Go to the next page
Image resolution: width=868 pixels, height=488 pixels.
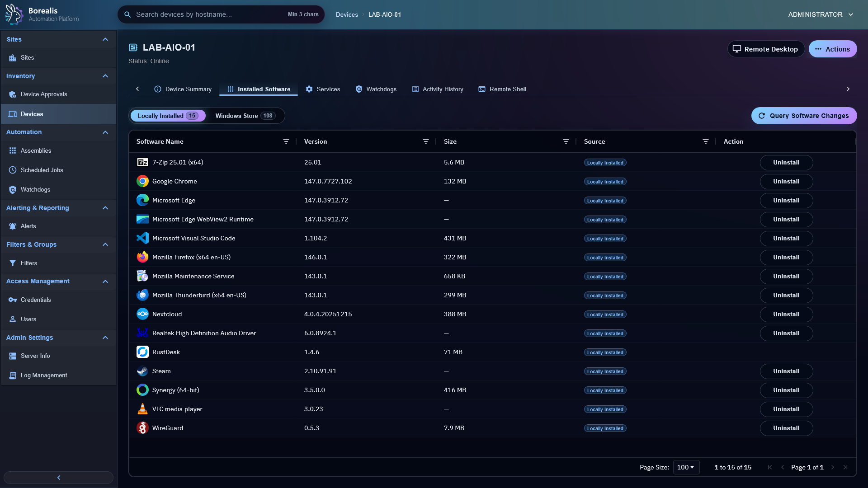click(x=833, y=467)
